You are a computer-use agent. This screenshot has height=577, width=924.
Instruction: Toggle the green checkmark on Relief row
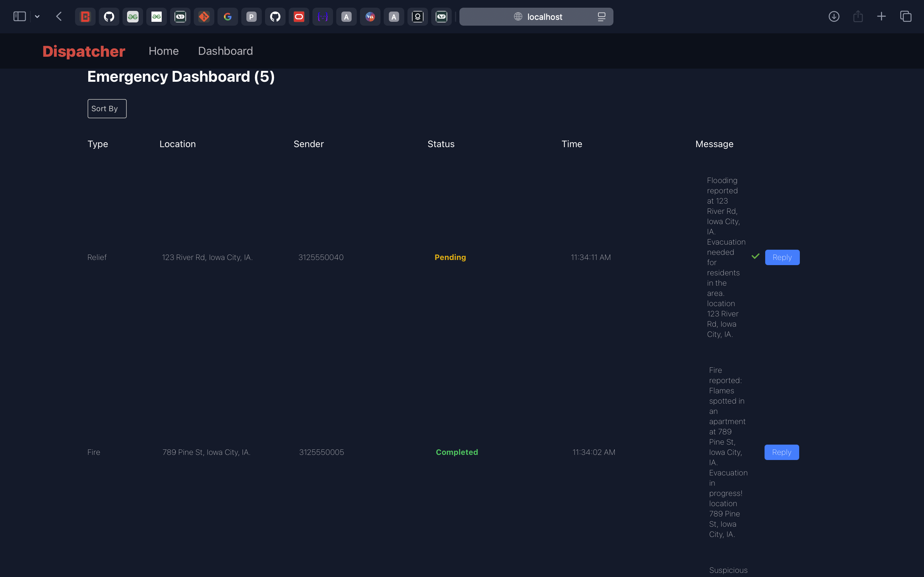755,256
